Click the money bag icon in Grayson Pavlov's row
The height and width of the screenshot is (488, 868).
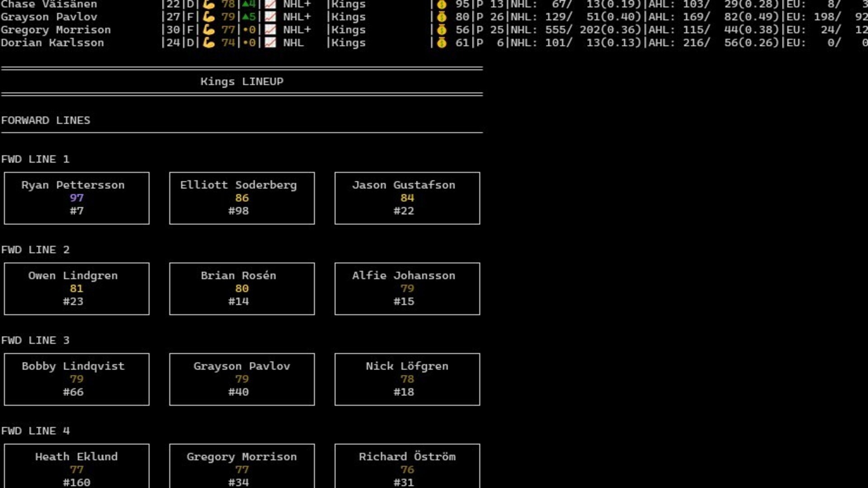point(442,17)
